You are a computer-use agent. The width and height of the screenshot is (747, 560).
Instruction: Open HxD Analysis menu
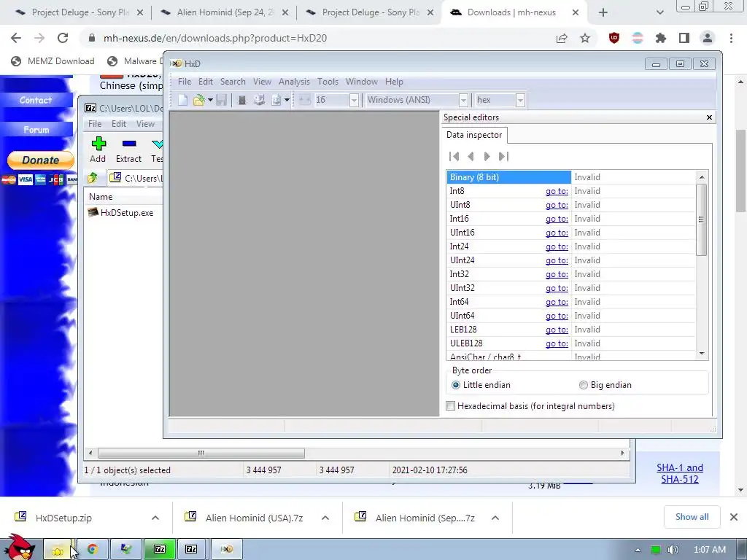click(294, 82)
